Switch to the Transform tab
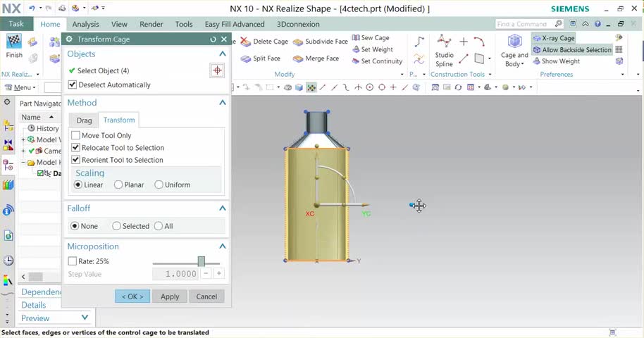 (119, 120)
